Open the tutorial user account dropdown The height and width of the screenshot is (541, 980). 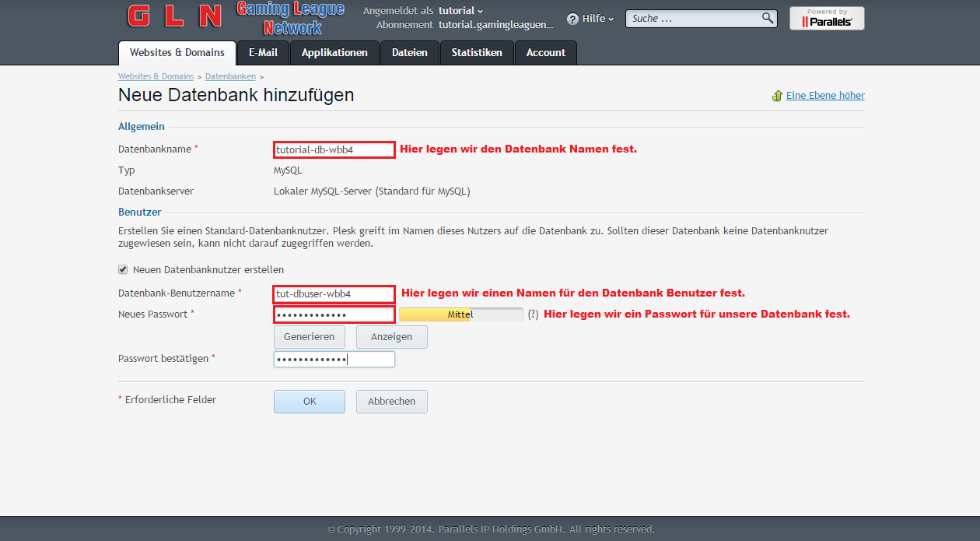tap(460, 11)
